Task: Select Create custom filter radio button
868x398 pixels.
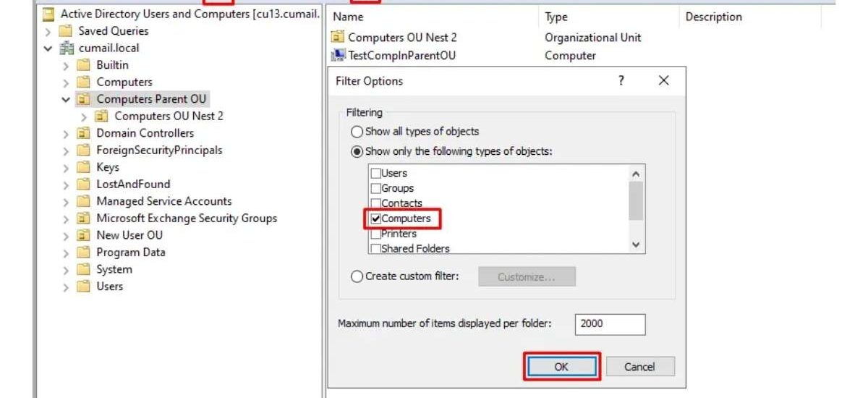Action: click(356, 276)
